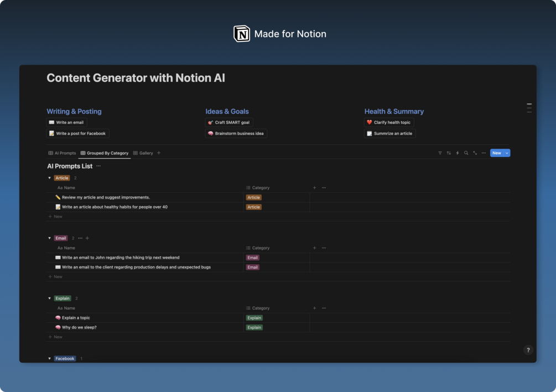The height and width of the screenshot is (392, 556).
Task: Open Explain table header more options
Action: 324,309
